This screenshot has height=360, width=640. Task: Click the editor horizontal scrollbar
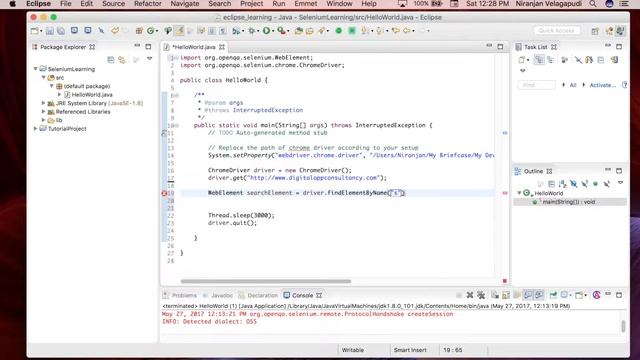pos(266,281)
